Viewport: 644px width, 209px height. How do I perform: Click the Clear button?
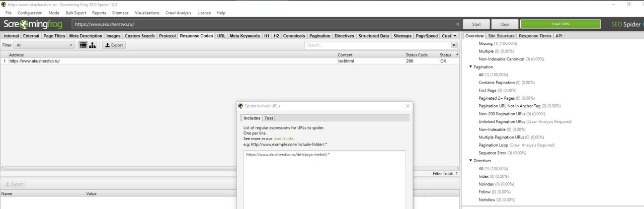505,24
